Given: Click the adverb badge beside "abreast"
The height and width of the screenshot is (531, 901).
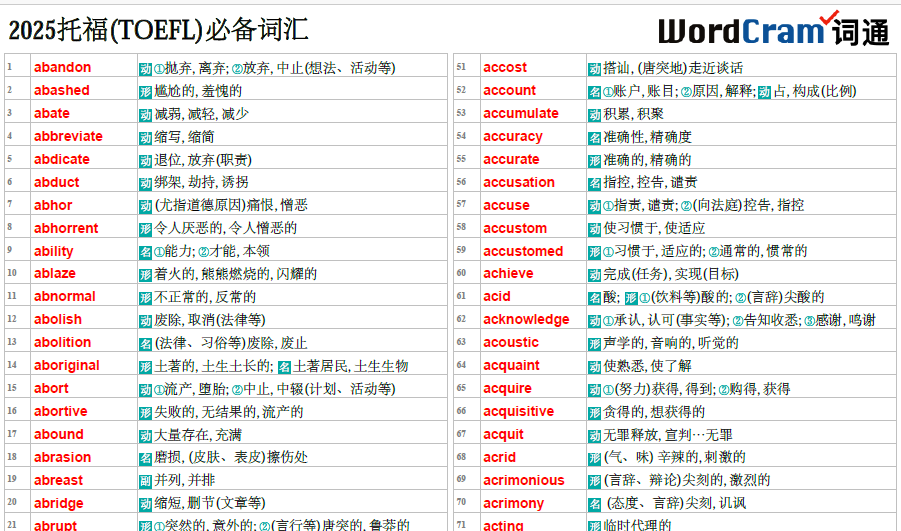Looking at the screenshot, I should click(146, 480).
